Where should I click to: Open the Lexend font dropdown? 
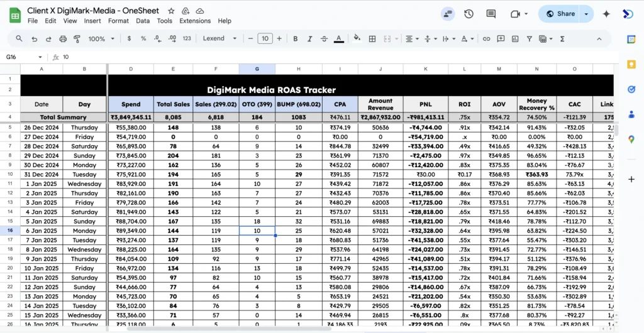coord(219,39)
